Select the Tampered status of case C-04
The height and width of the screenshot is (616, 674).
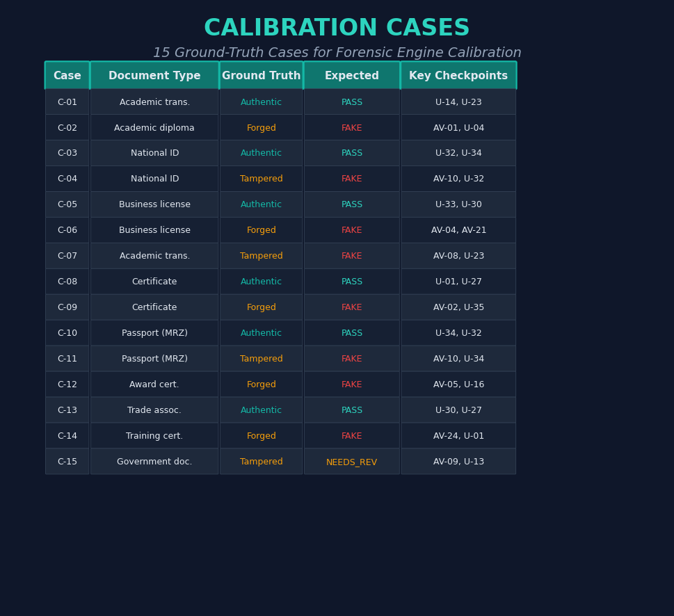(x=261, y=178)
